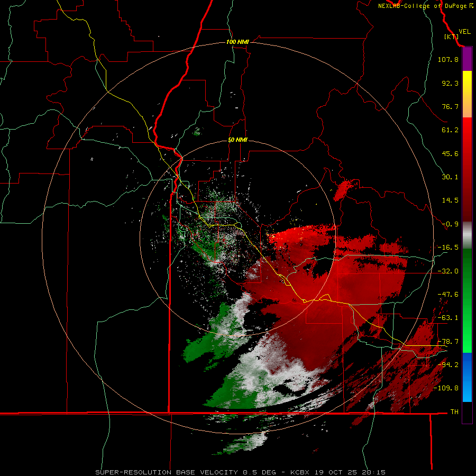Click the 30.1 scale value
Image resolution: width=476 pixels, height=476 pixels.
point(450,177)
